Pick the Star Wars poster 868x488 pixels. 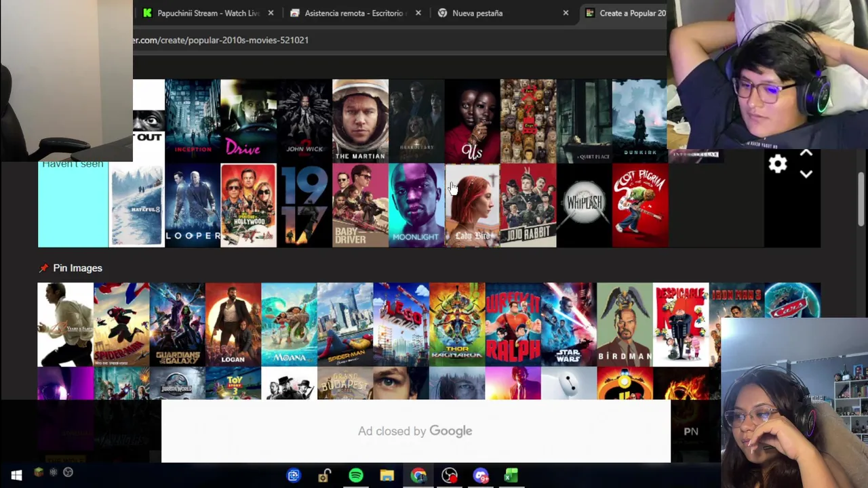(569, 325)
